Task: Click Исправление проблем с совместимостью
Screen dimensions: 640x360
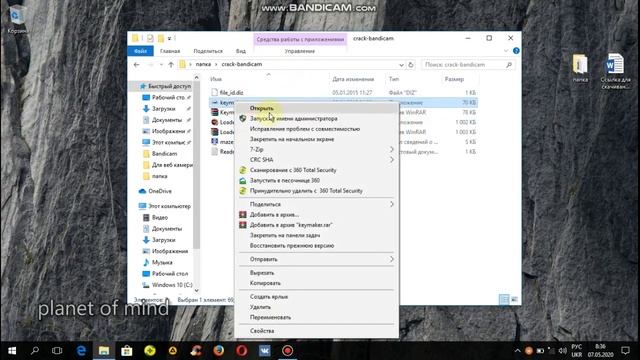Action: (304, 129)
